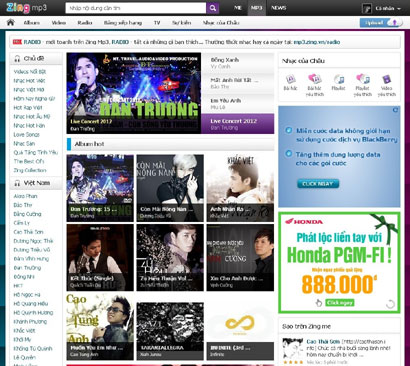This screenshot has height=366, width=410.
Task: Open the Album menu item
Action: pyautogui.click(x=32, y=23)
